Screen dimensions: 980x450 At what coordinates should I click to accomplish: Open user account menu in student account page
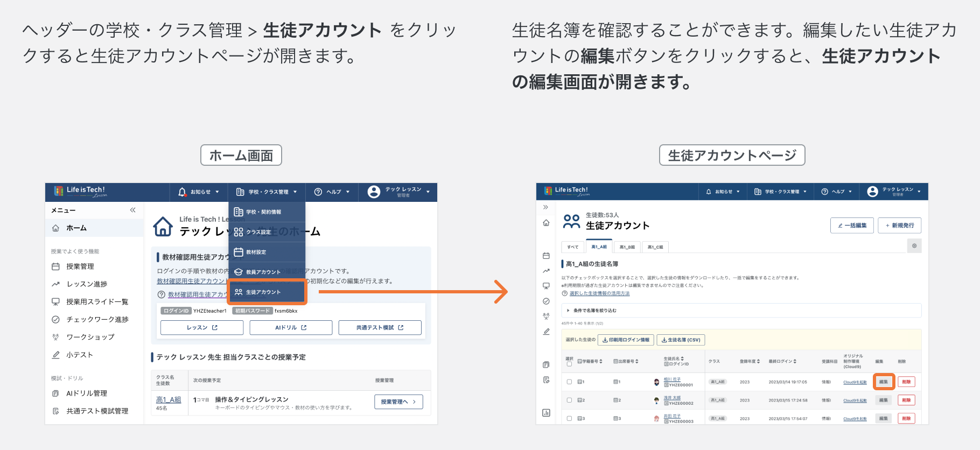(894, 192)
